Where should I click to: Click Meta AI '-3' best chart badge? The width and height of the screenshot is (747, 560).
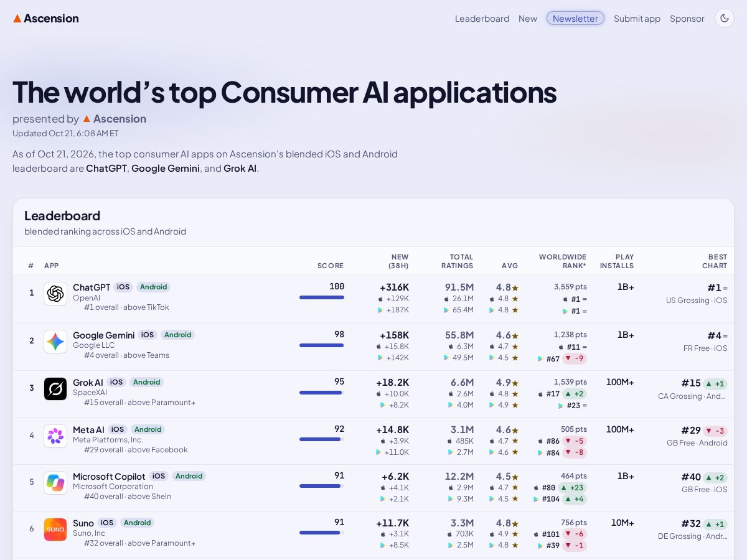715,431
